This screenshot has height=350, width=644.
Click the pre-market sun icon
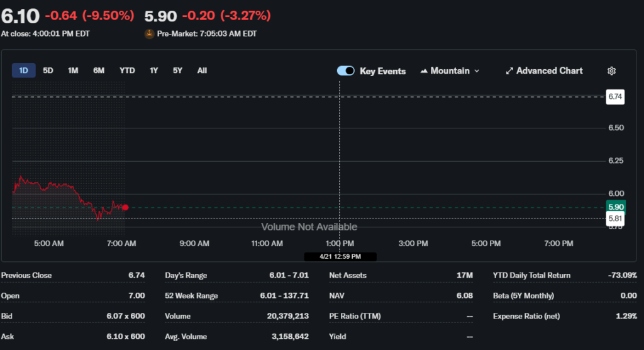coord(150,34)
